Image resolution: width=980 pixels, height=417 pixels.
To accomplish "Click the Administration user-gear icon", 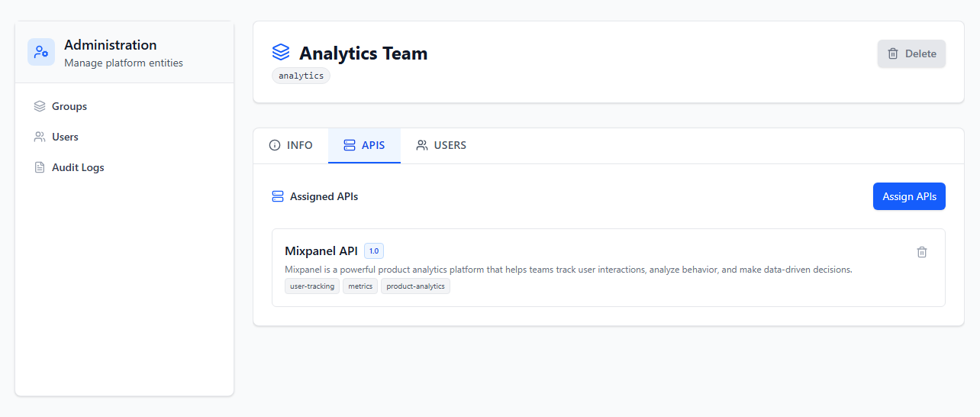I will [x=41, y=52].
